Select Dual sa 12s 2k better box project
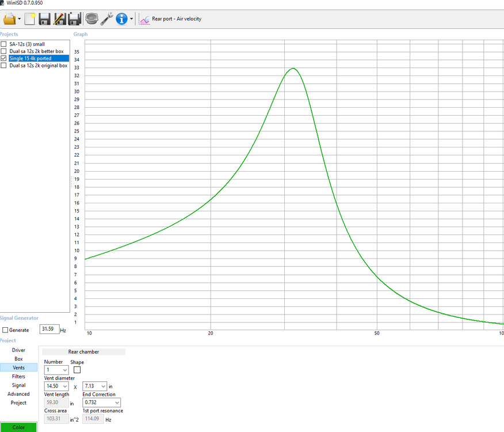504x432 pixels. (36, 51)
